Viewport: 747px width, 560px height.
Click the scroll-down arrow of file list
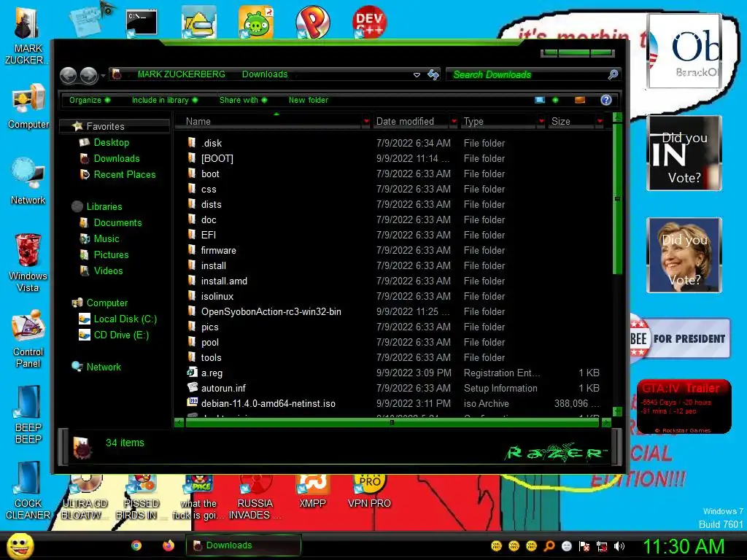pos(617,411)
